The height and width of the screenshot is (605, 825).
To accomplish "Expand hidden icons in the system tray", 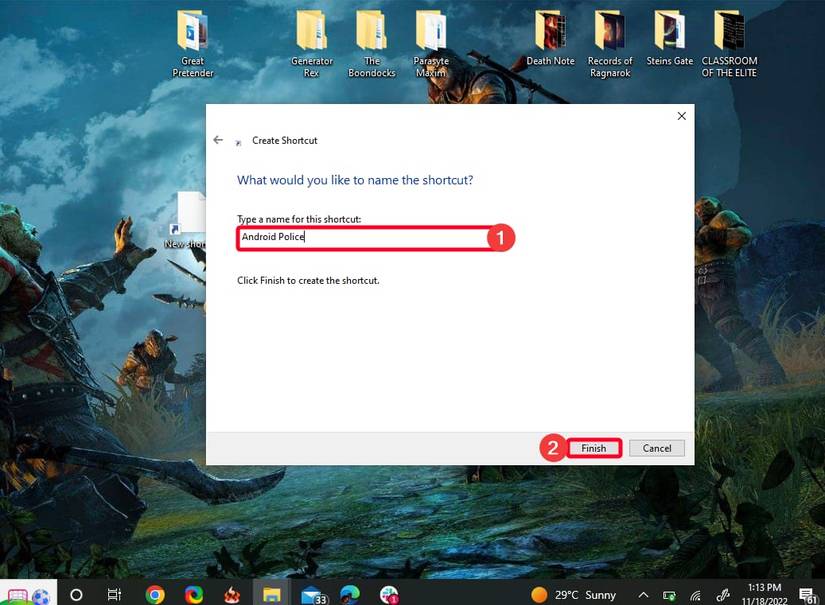I will pyautogui.click(x=643, y=594).
